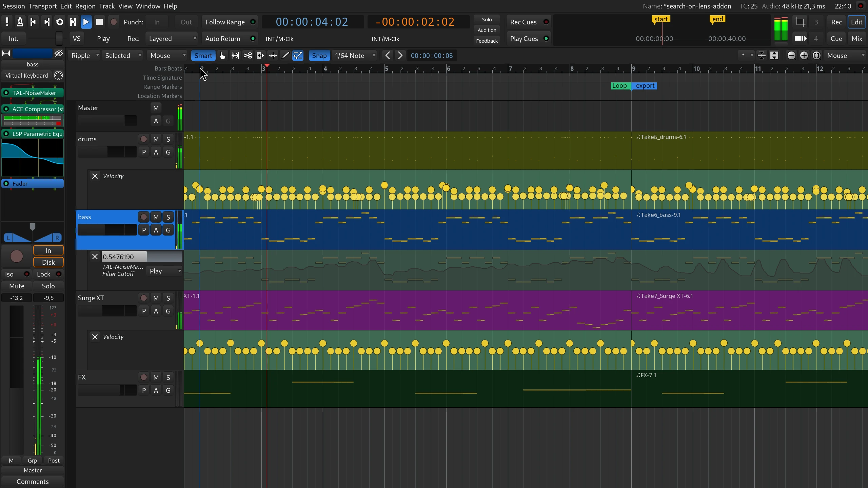Select the Time Stretch tool icon
This screenshot has width=868, height=488.
tap(273, 56)
